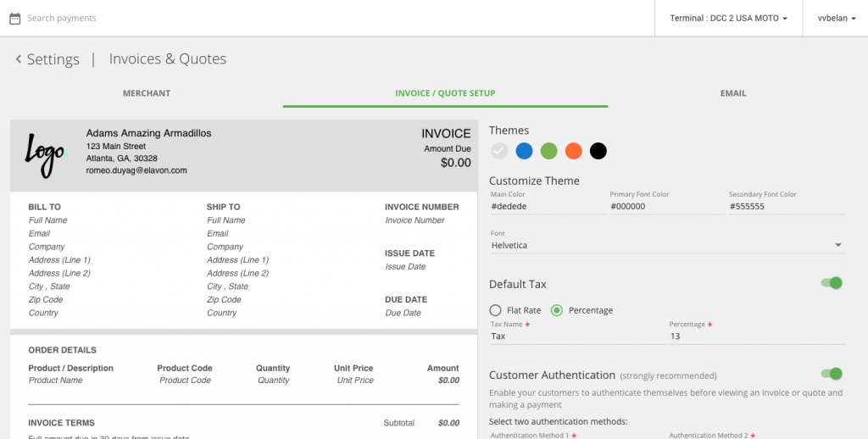Disable the Customer Authentication switch

[x=832, y=374]
